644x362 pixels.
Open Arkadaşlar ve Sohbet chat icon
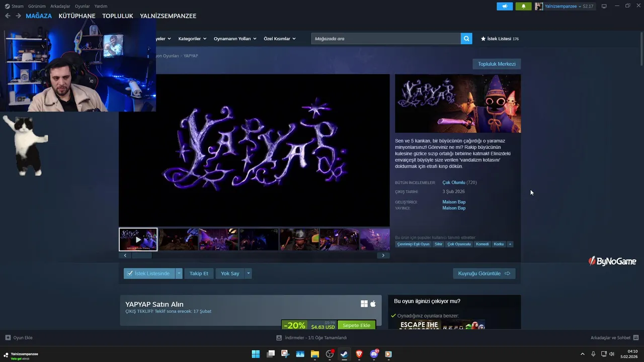(635, 338)
